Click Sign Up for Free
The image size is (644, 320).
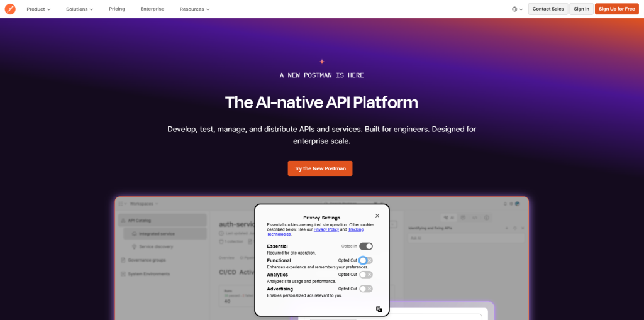click(x=617, y=9)
